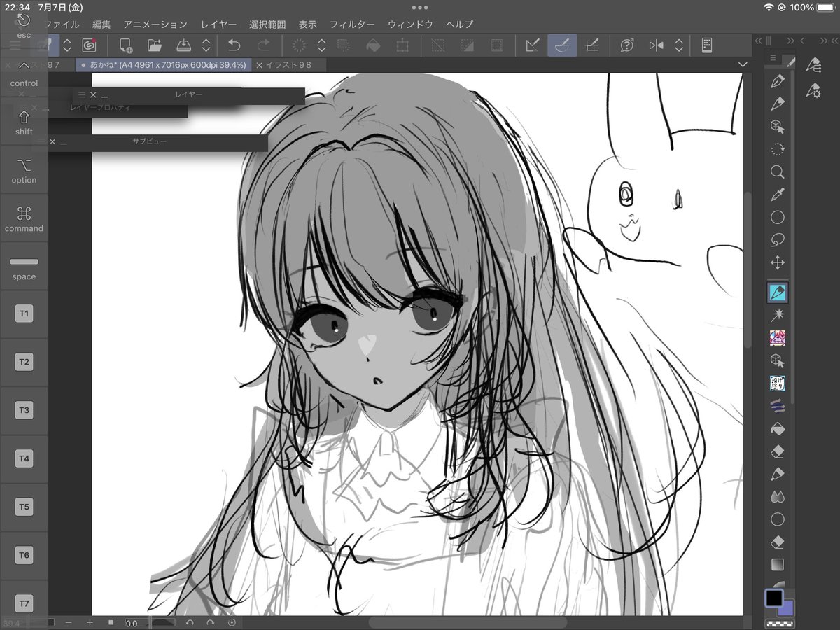The height and width of the screenshot is (630, 840).
Task: Tap the T4 shortcut key
Action: coord(24,459)
